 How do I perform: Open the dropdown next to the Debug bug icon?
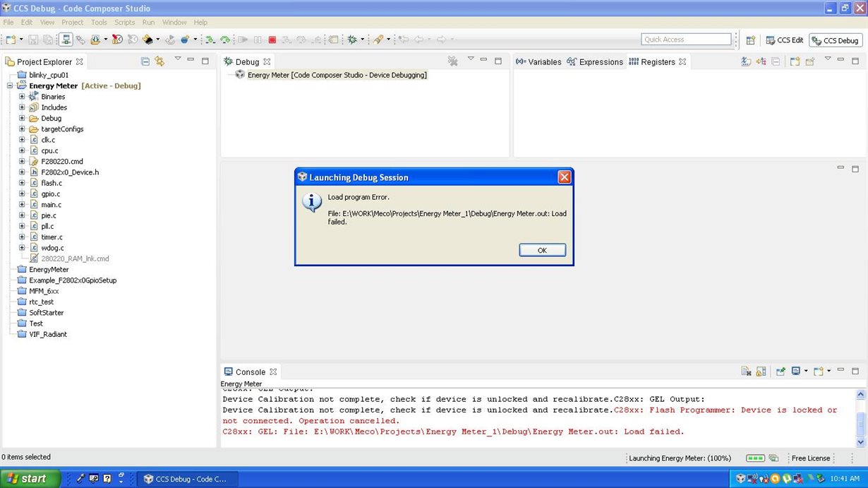coord(363,40)
